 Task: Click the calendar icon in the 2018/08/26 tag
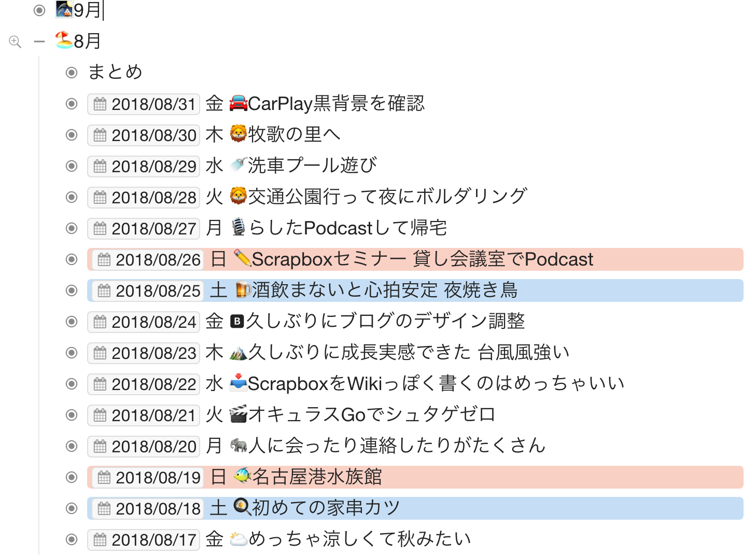coord(105,259)
